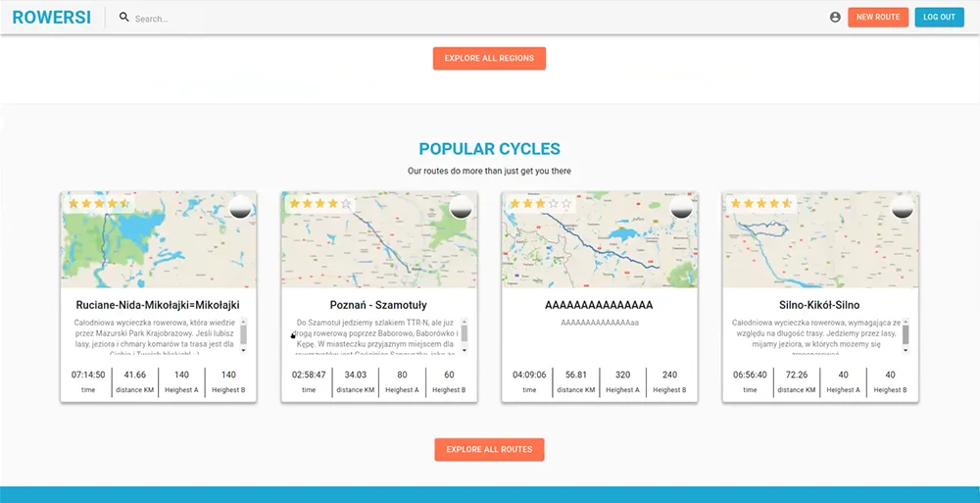Click author avatar on Silno-Kikół-Silno card
The width and height of the screenshot is (980, 503).
pyautogui.click(x=903, y=207)
